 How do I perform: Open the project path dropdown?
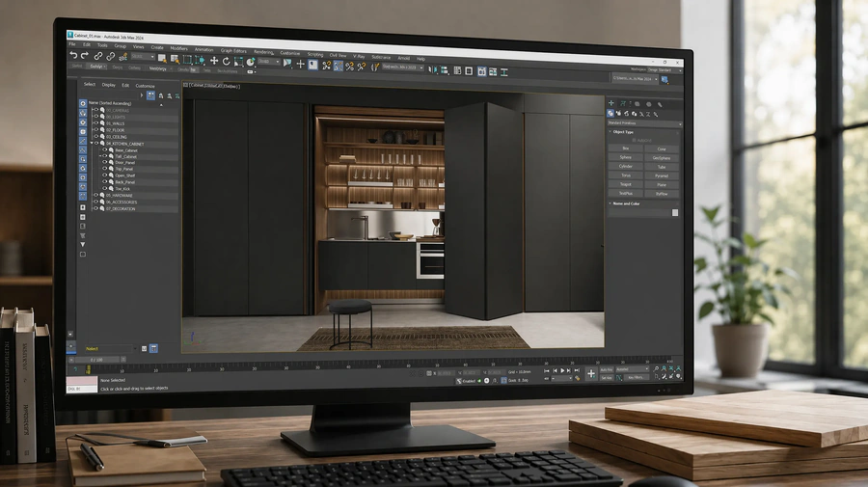(x=635, y=79)
